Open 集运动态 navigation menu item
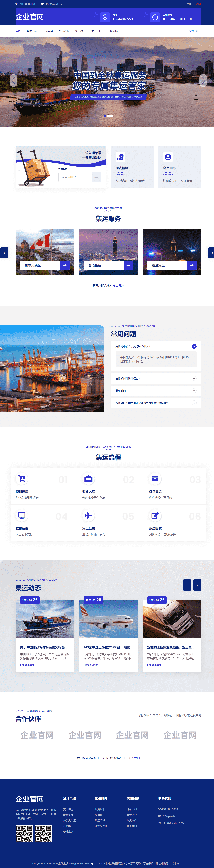 pyautogui.click(x=80, y=31)
